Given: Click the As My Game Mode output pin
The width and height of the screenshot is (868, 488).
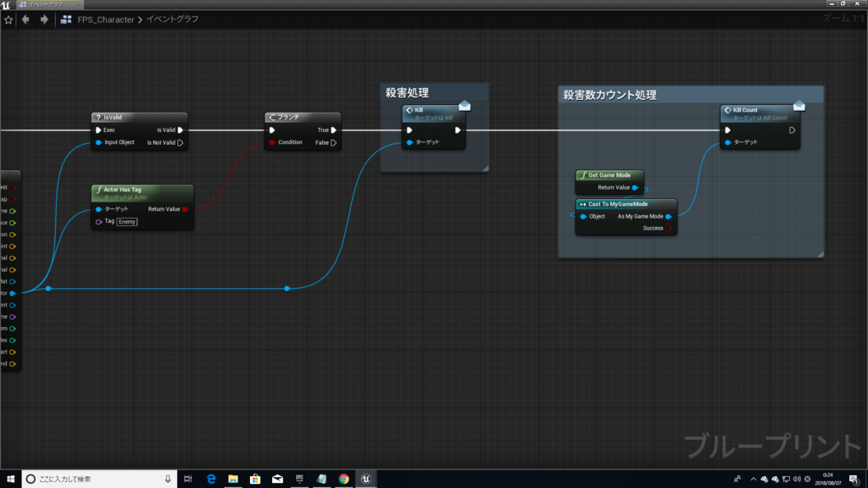Looking at the screenshot, I should [x=669, y=217].
